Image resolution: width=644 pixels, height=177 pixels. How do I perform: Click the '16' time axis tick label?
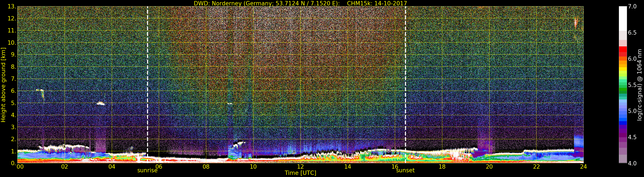click(x=395, y=166)
